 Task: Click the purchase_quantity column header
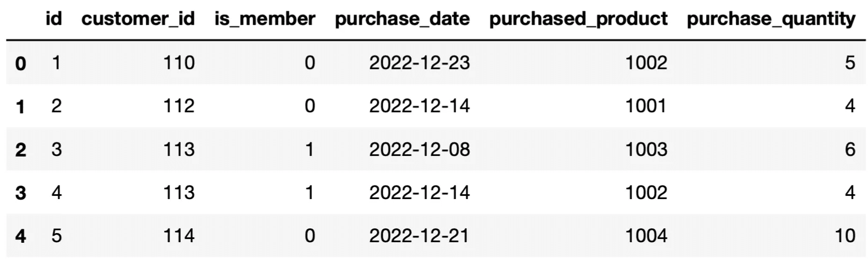771,19
